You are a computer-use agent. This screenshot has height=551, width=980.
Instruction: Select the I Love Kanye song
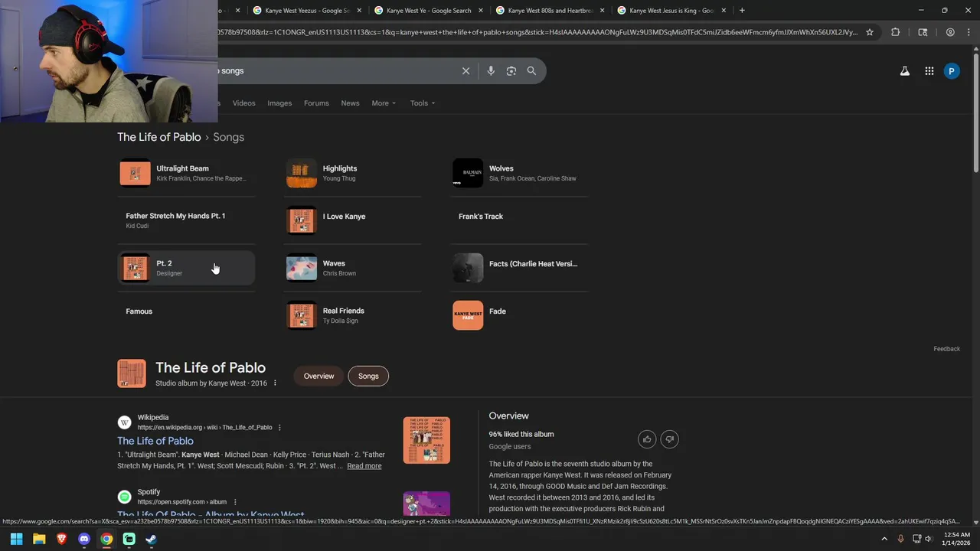[353, 220]
